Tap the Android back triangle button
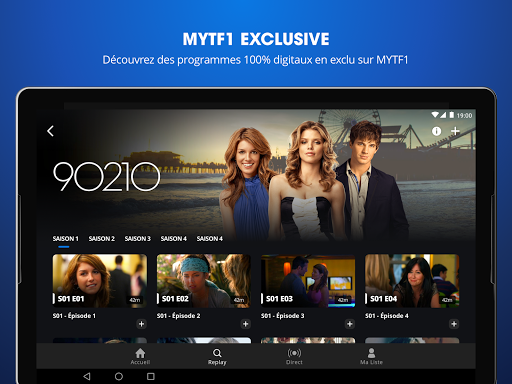 point(87,376)
